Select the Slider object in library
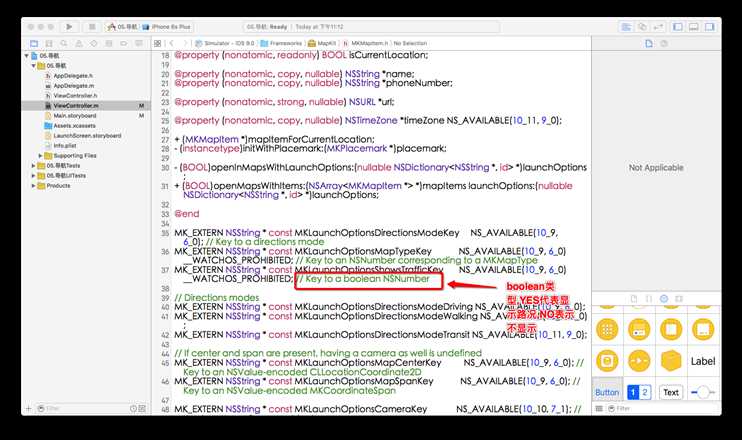This screenshot has height=440, width=742. pyautogui.click(x=703, y=392)
